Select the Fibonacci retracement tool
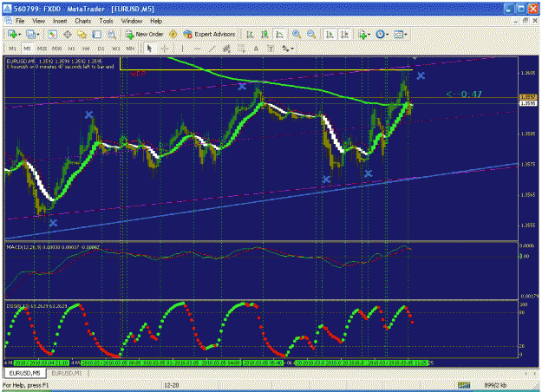The width and height of the screenshot is (542, 392). click(x=241, y=49)
